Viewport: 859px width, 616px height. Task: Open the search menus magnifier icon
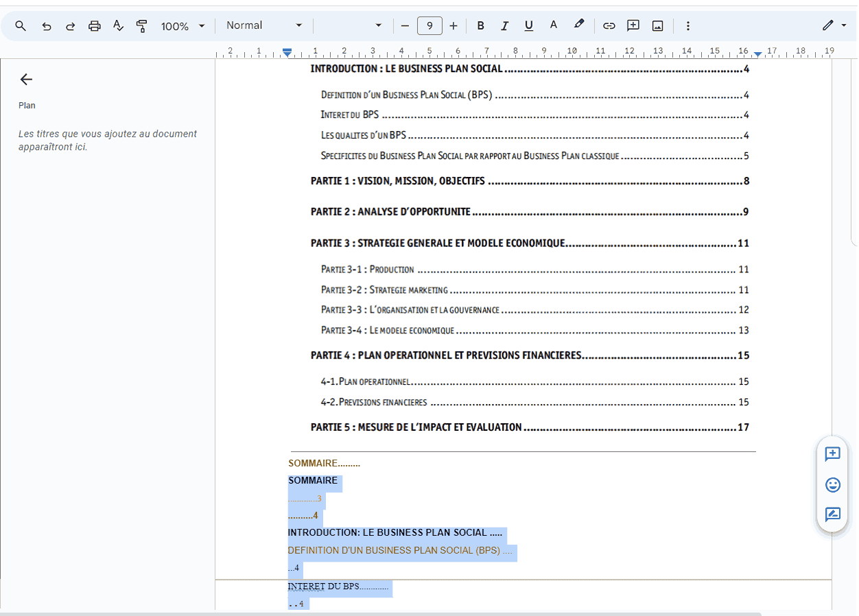coord(21,26)
